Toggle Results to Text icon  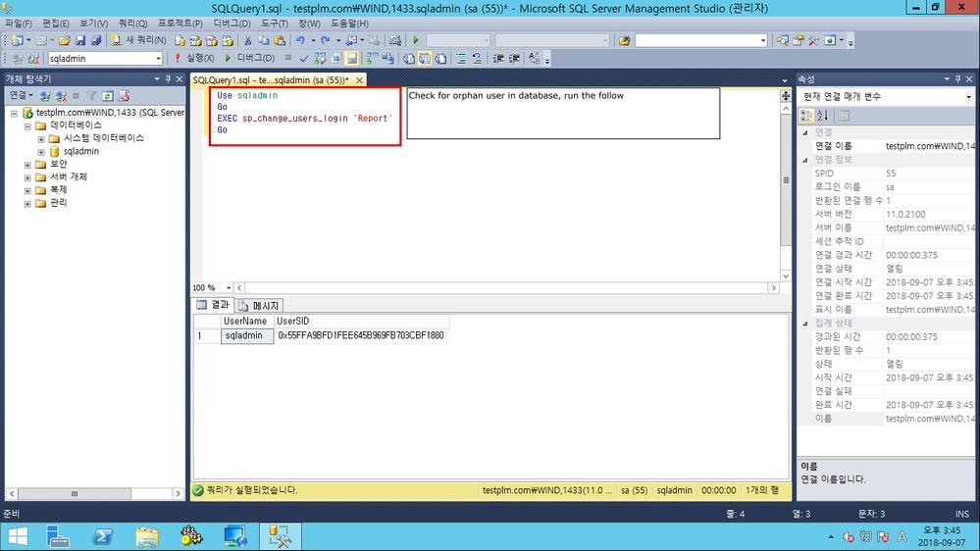tap(409, 58)
